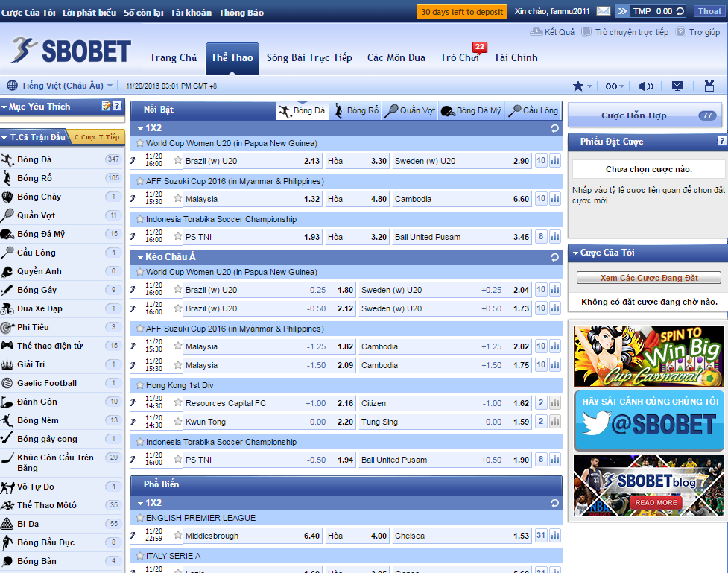Collapse the Mục Yêu Thích panel
This screenshot has height=573, width=728.
click(5, 107)
